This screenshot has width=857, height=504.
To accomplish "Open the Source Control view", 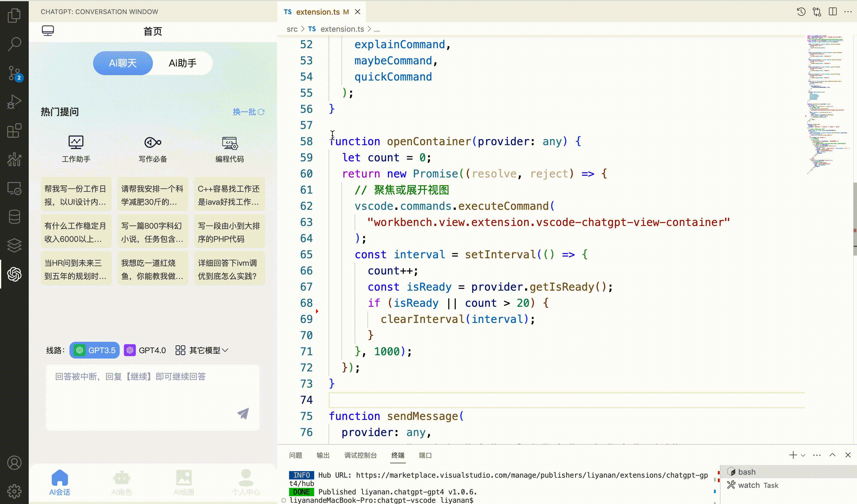I will pos(14,73).
